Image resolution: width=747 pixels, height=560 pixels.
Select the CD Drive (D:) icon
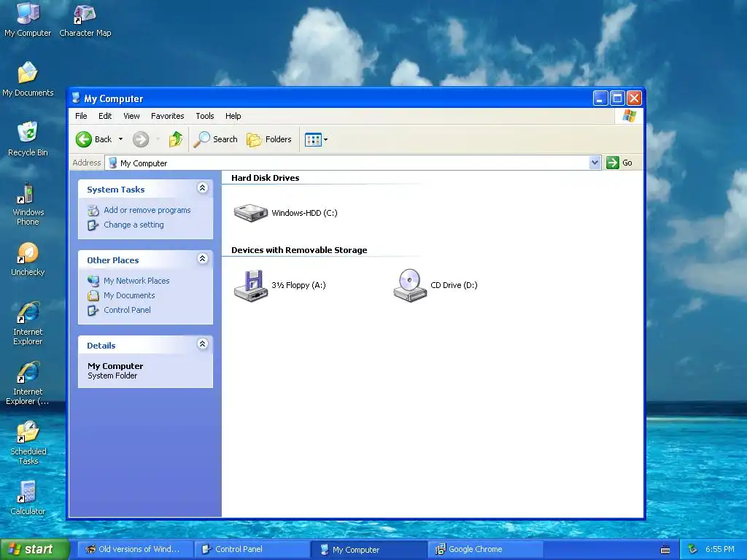coord(410,285)
